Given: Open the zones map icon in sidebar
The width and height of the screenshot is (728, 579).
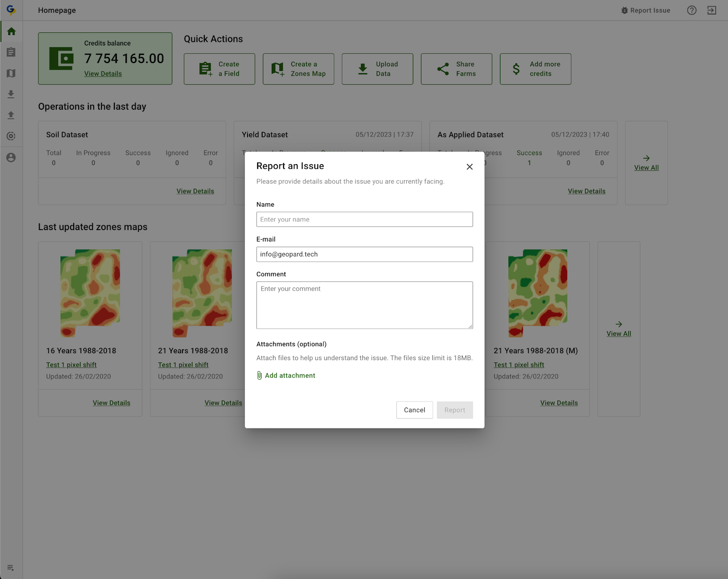Looking at the screenshot, I should [11, 73].
